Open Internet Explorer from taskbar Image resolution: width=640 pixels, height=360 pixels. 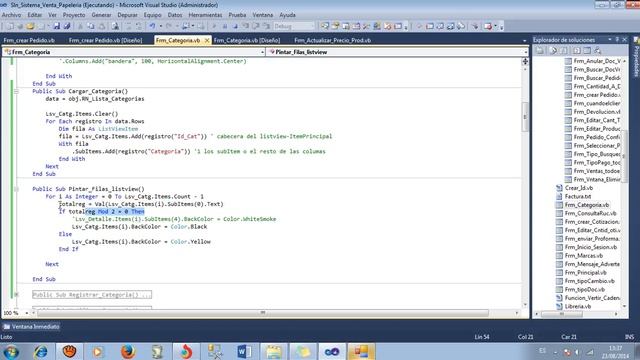(x=40, y=351)
